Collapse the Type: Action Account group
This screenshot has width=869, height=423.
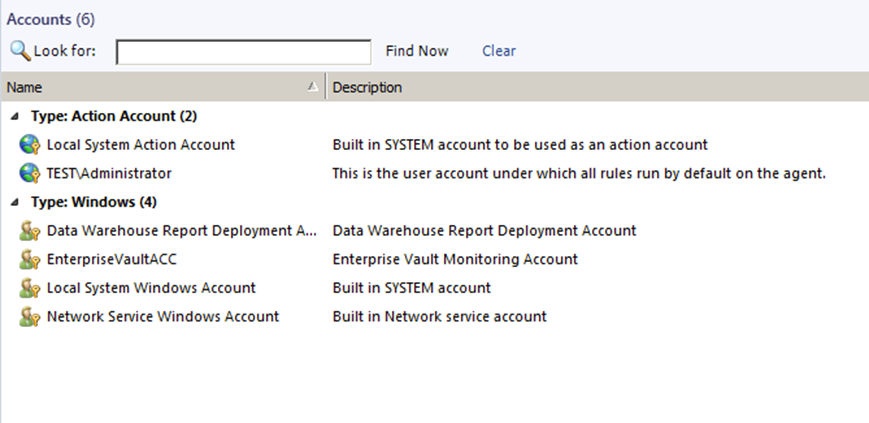click(x=15, y=116)
